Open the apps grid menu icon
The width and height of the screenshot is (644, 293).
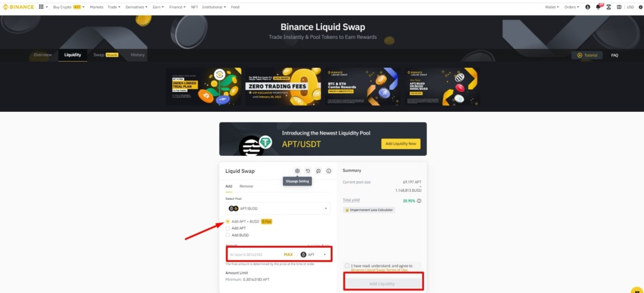click(41, 7)
